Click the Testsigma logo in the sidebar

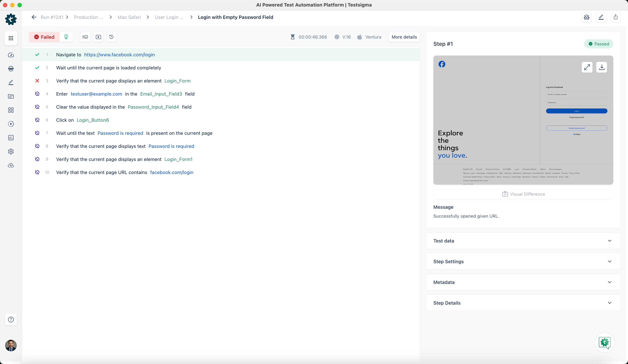pyautogui.click(x=11, y=19)
